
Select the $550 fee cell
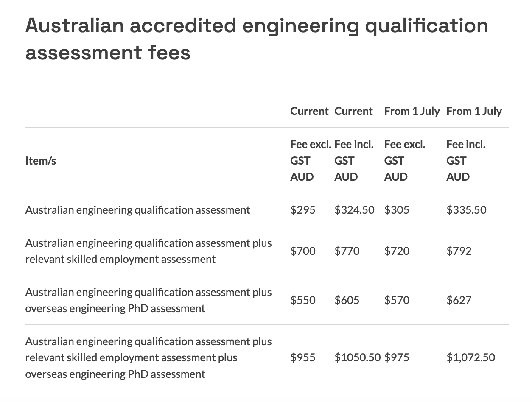click(303, 300)
